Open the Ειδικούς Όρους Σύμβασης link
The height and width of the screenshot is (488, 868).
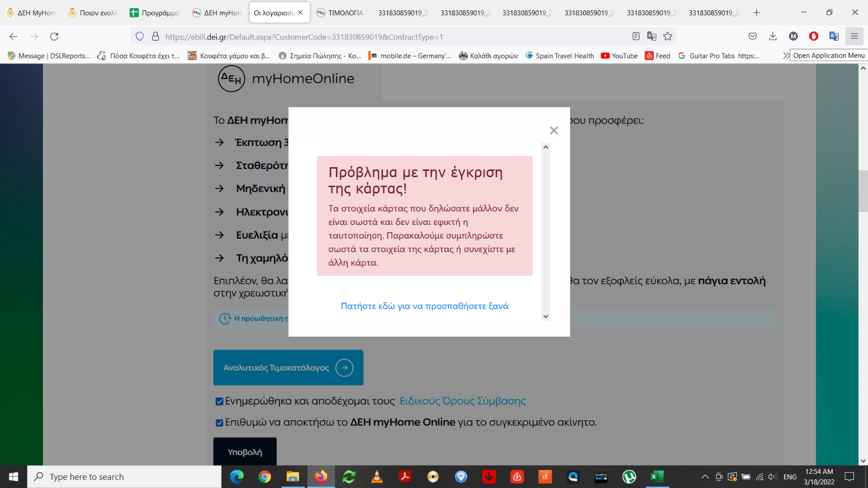point(462,401)
